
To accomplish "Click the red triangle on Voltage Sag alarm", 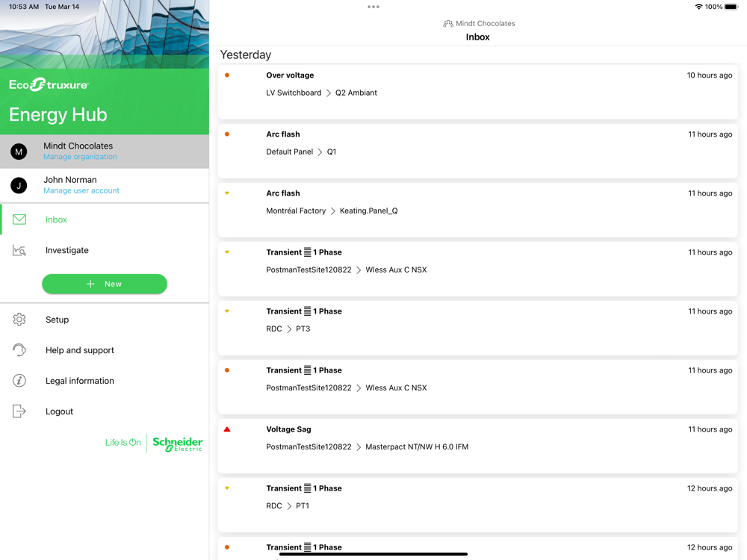I will [227, 429].
